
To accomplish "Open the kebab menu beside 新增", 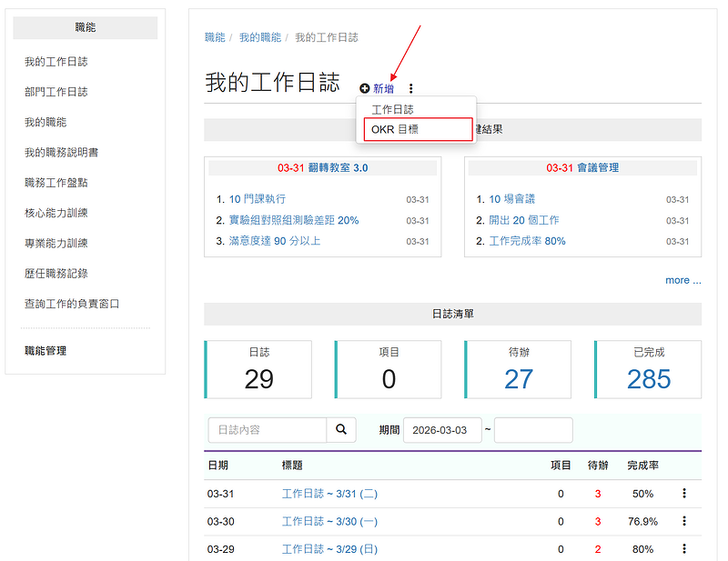I will (x=411, y=89).
